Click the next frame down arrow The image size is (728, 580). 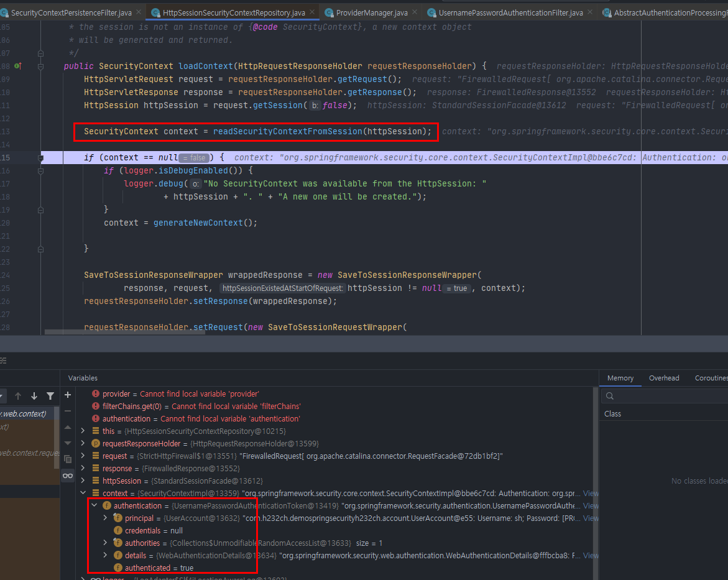tap(34, 395)
